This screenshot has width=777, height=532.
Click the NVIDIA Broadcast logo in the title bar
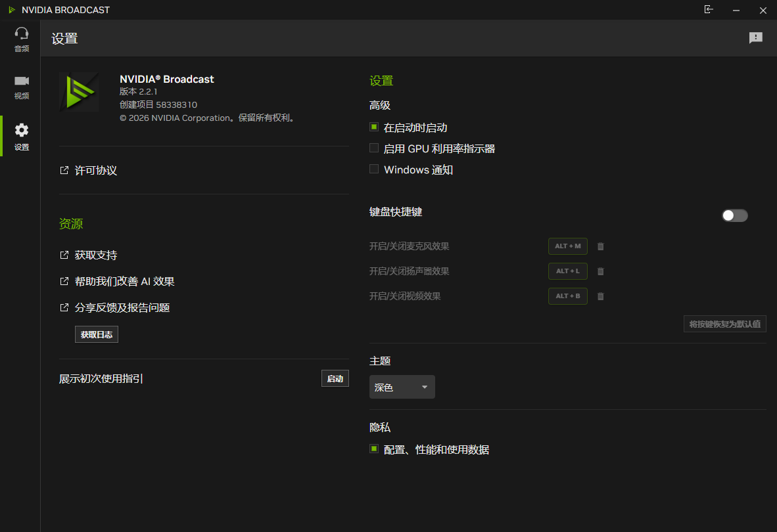12,10
